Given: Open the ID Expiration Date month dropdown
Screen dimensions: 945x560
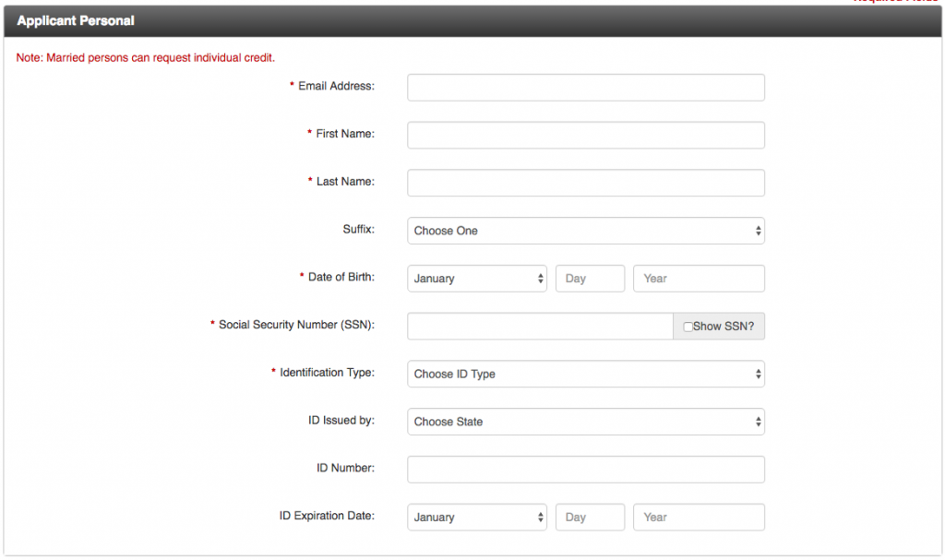Looking at the screenshot, I should (476, 517).
